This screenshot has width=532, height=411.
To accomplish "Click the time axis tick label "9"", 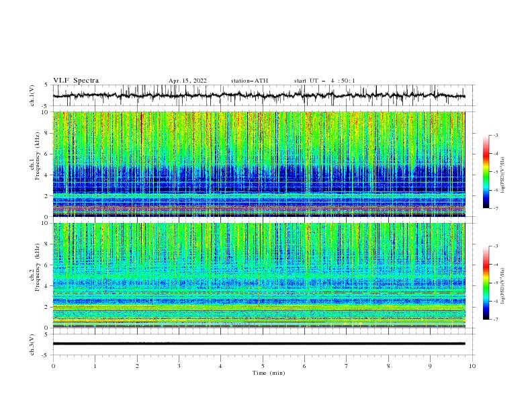I will (430, 366).
